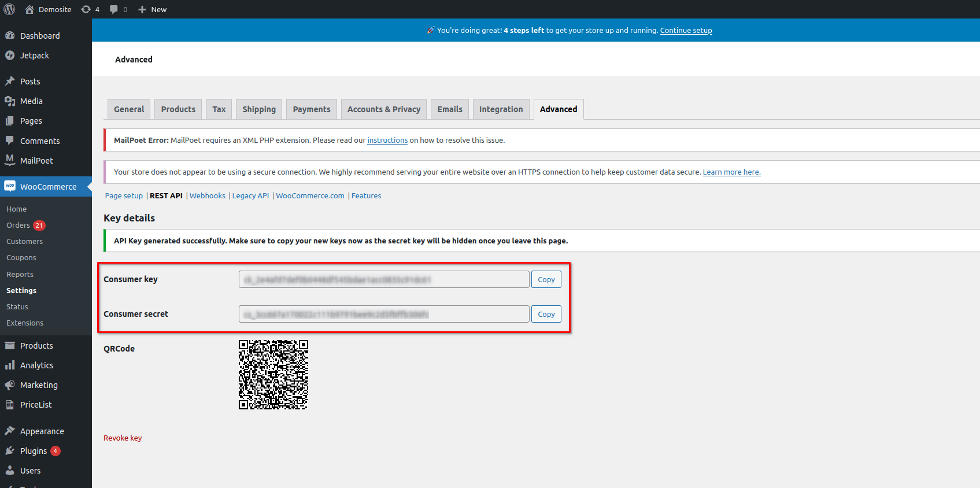Open Jetpack icon in sidebar
Image resolution: width=980 pixels, height=488 pixels.
click(10, 56)
